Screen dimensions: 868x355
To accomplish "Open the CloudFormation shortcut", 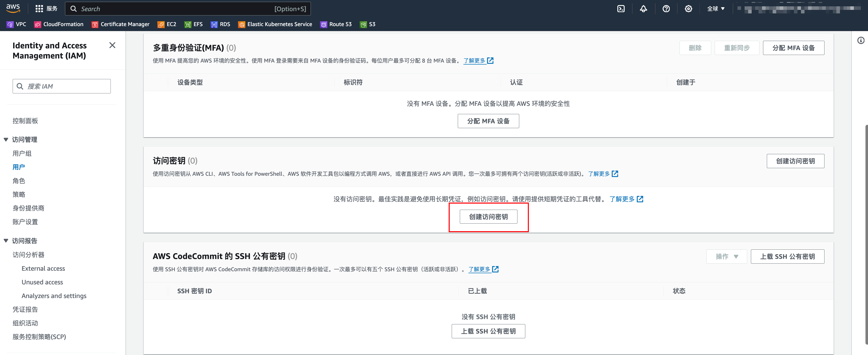I will [x=59, y=24].
